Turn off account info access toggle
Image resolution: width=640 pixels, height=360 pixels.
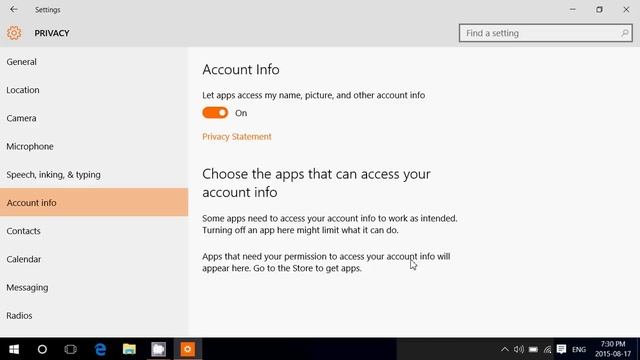pos(215,113)
